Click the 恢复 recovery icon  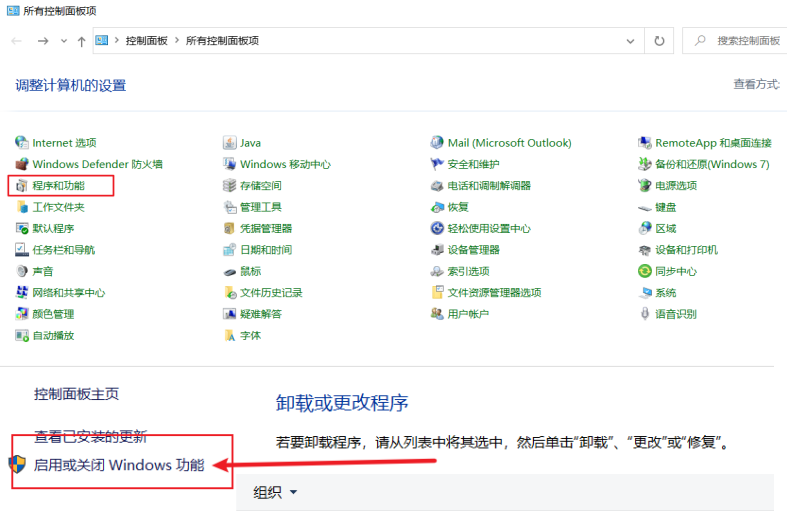pyautogui.click(x=437, y=207)
